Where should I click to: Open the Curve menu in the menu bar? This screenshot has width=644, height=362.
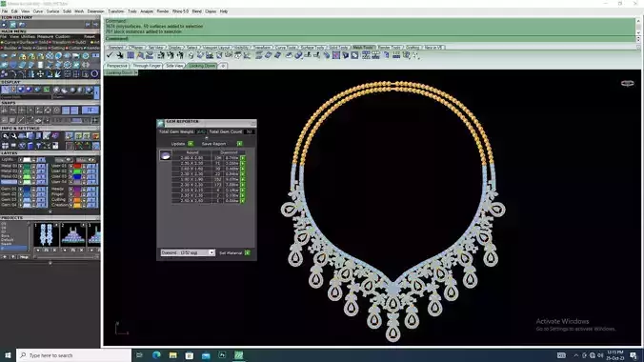click(38, 11)
